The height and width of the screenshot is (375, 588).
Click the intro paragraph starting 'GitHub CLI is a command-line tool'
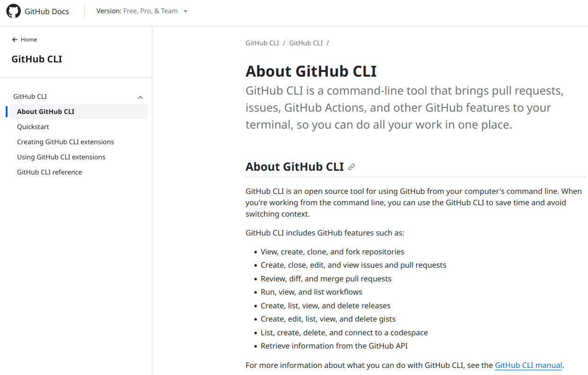404,107
